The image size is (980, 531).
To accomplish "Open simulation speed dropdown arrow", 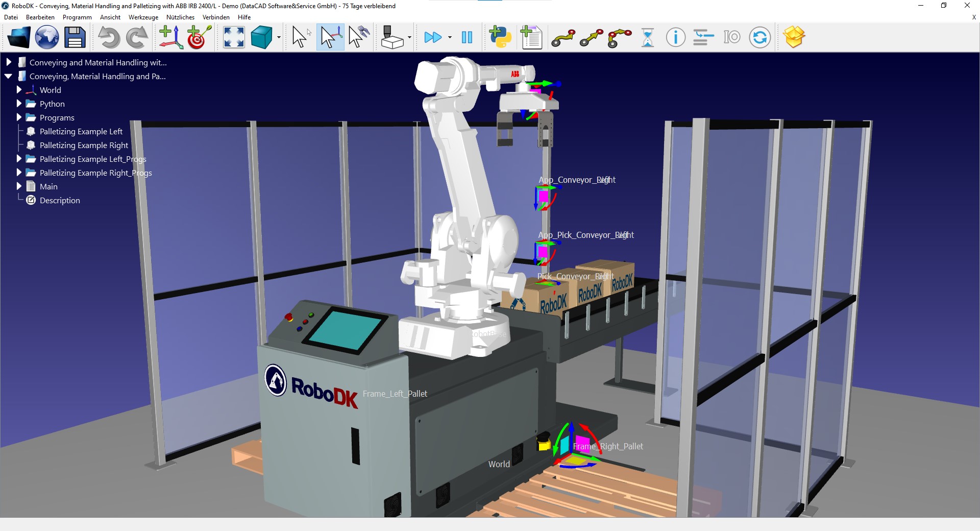I will [x=450, y=37].
